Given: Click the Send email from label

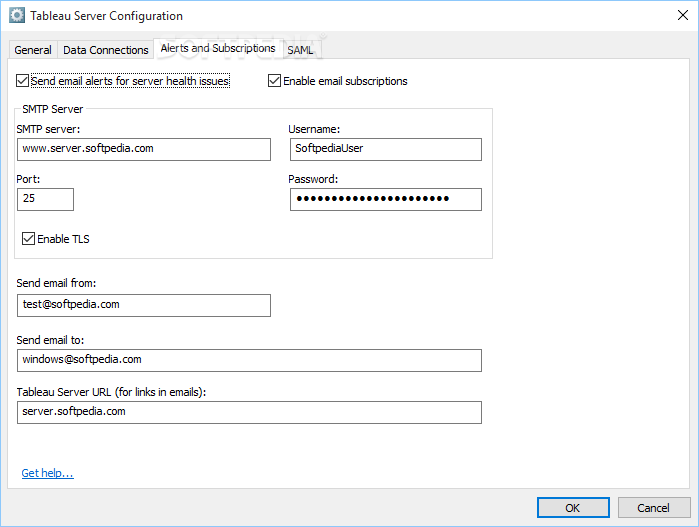Looking at the screenshot, I should tap(56, 283).
